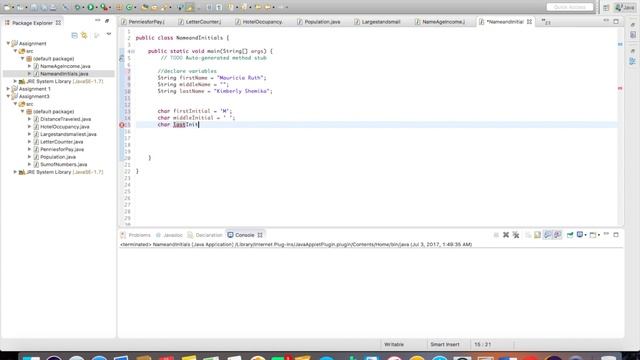Select SumofNumbers.java in tree
This screenshot has height=360, width=640.
pos(63,164)
